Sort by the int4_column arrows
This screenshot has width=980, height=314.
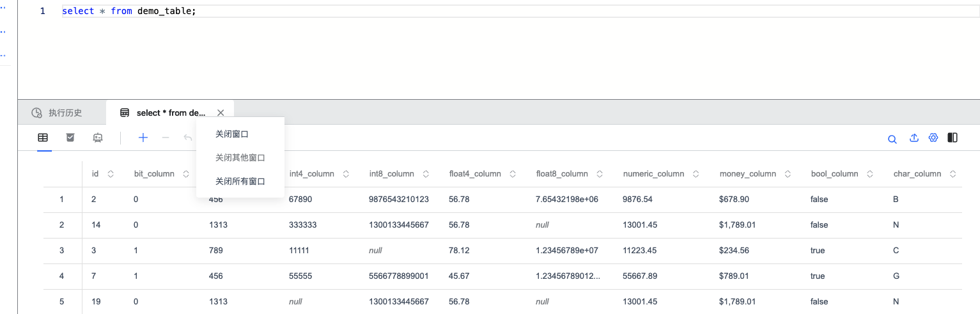click(346, 174)
